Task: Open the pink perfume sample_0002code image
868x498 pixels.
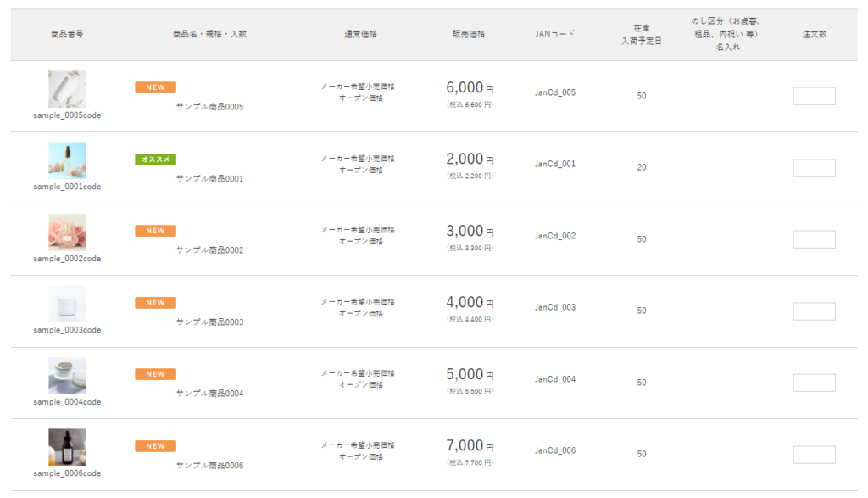Action: [x=67, y=232]
